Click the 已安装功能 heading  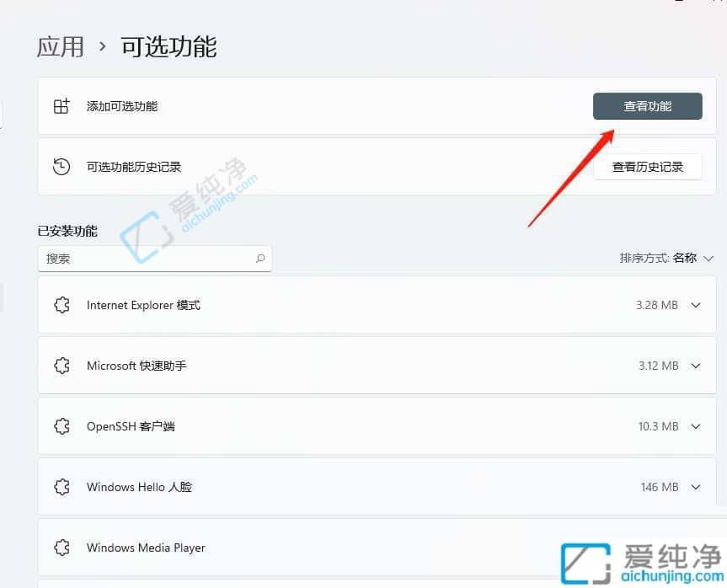point(67,231)
